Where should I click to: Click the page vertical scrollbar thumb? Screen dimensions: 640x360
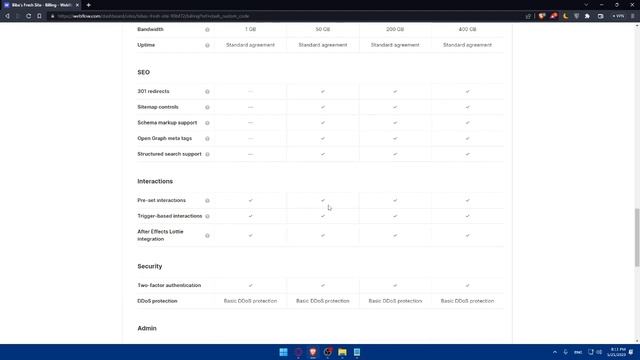[x=637, y=238]
